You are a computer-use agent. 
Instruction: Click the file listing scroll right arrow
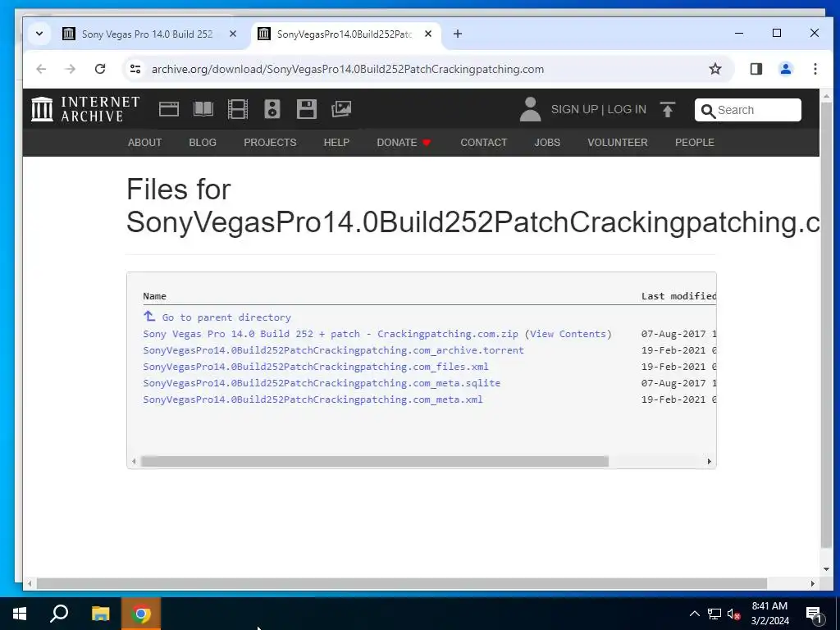tap(710, 461)
